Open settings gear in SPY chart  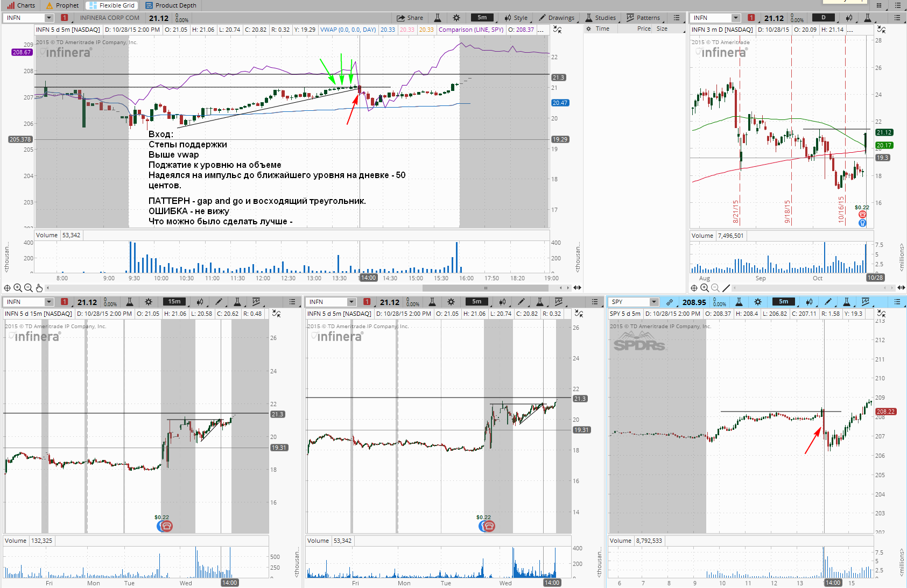(758, 302)
